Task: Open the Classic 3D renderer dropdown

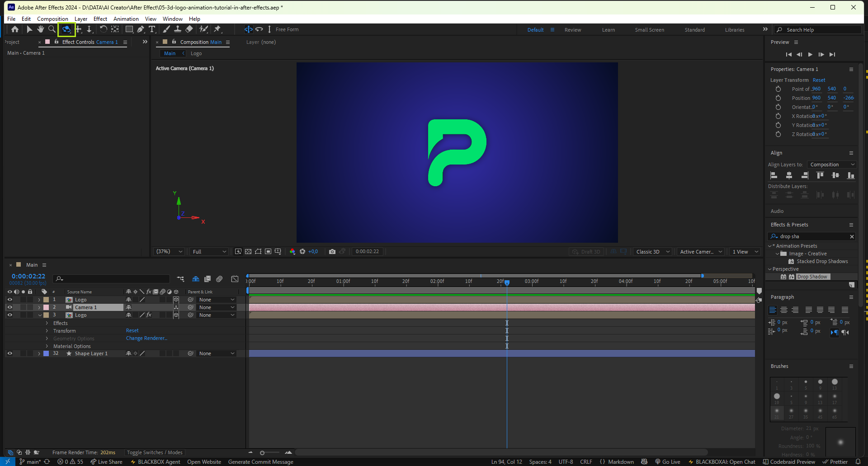Action: [x=652, y=252]
